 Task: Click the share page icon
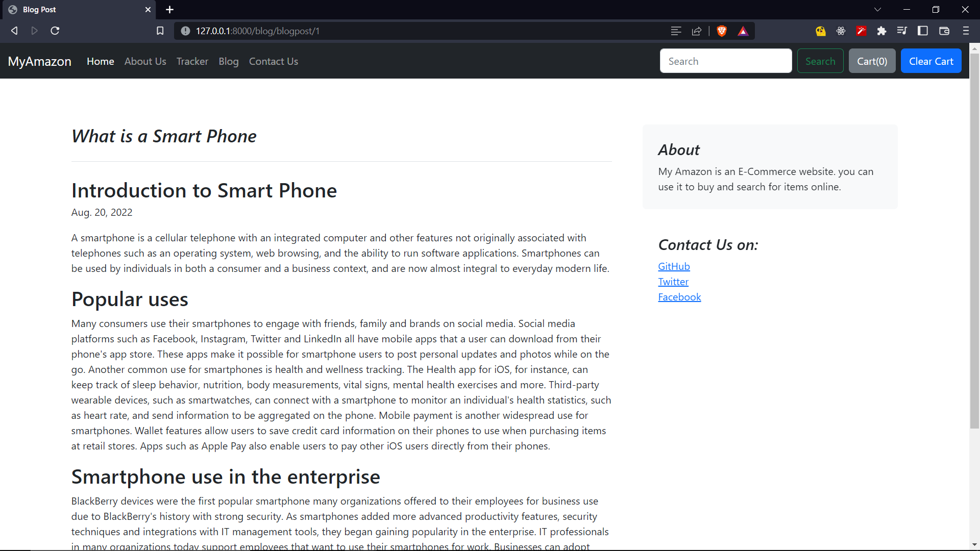tap(696, 31)
